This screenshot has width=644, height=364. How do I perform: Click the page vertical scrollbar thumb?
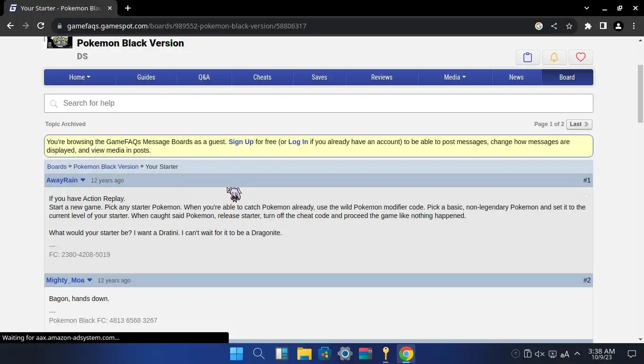(640, 94)
